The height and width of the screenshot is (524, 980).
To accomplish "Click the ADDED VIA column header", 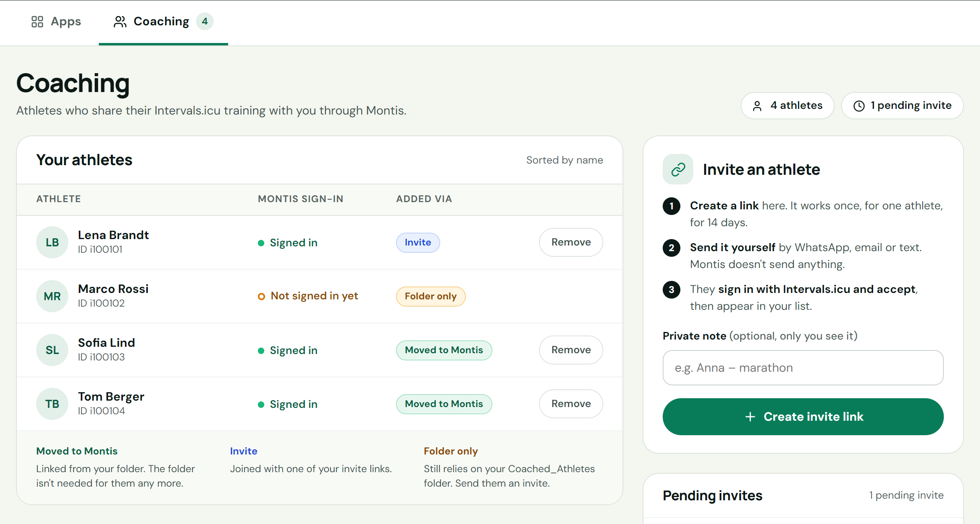I will tap(424, 199).
